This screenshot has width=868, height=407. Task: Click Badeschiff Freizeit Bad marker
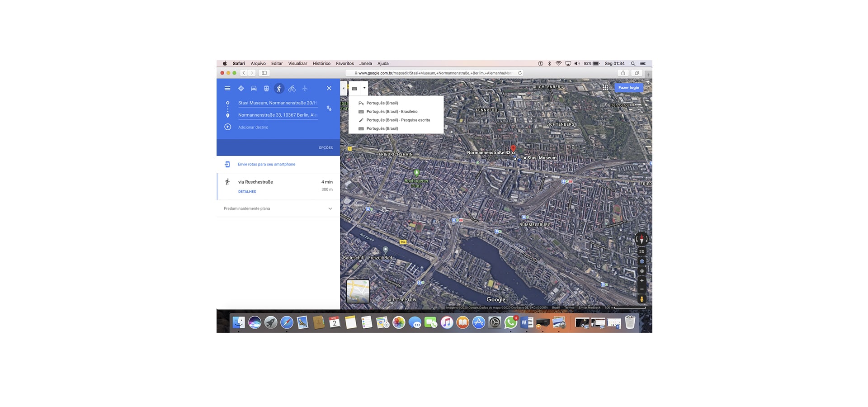point(386,250)
